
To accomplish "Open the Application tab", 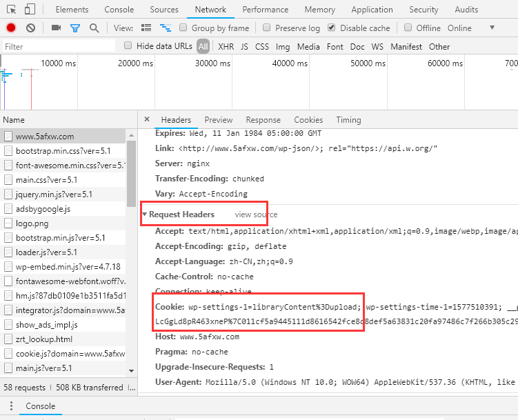I will (x=372, y=10).
